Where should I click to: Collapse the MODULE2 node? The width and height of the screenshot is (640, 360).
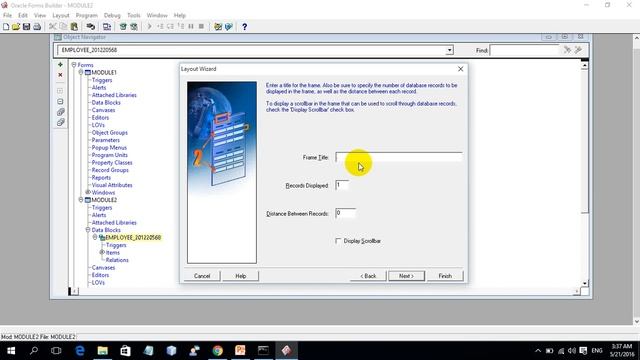pos(81,200)
